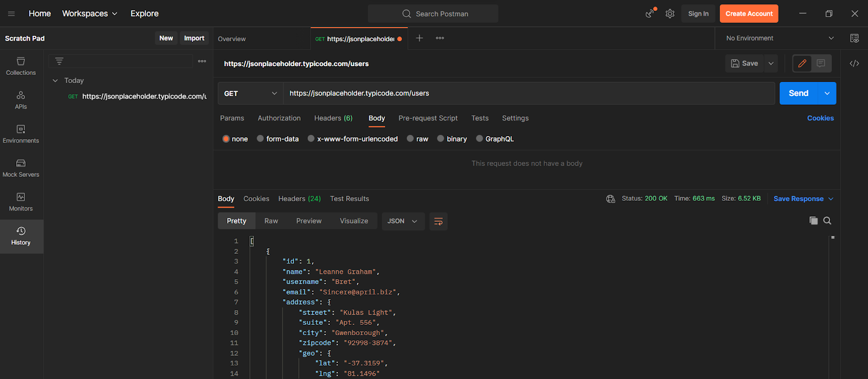868x379 pixels.
Task: Open No Environment selector dropdown
Action: 779,38
